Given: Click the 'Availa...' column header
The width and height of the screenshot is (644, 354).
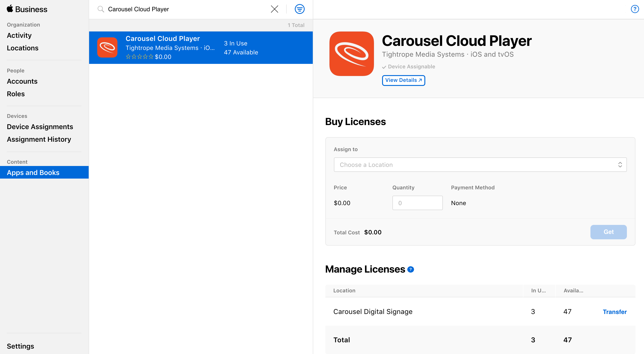Looking at the screenshot, I should click(x=573, y=291).
